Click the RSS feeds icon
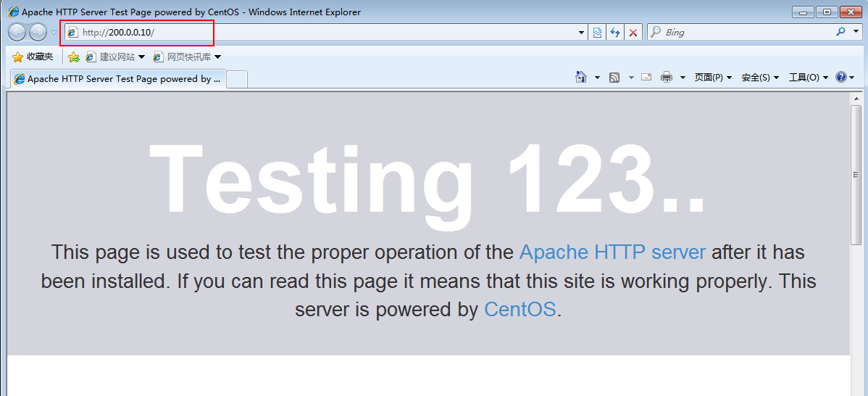 [x=614, y=78]
